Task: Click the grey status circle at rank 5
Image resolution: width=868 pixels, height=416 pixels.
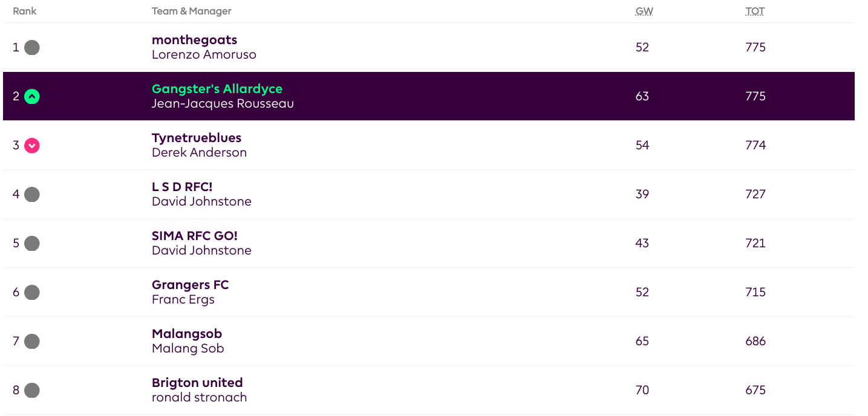Action: (x=32, y=243)
